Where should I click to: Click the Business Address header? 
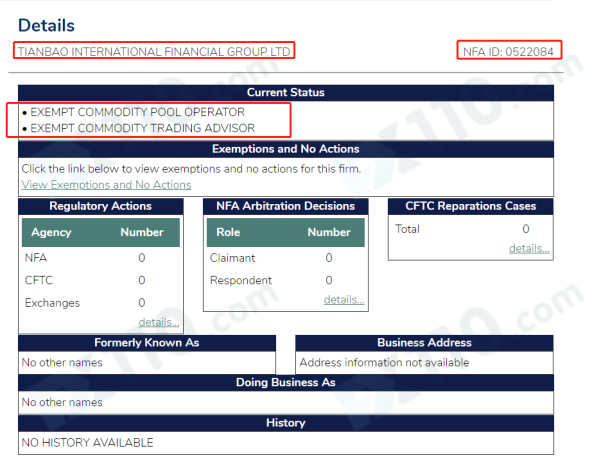(x=424, y=343)
